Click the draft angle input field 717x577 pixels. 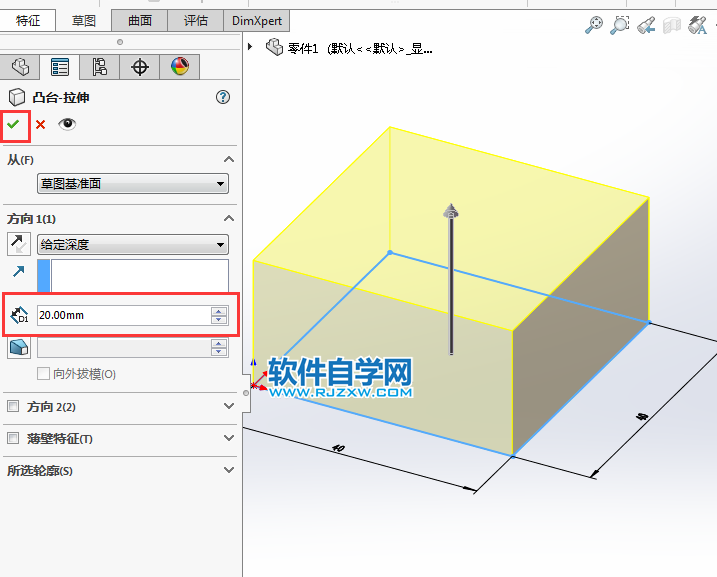click(x=123, y=347)
